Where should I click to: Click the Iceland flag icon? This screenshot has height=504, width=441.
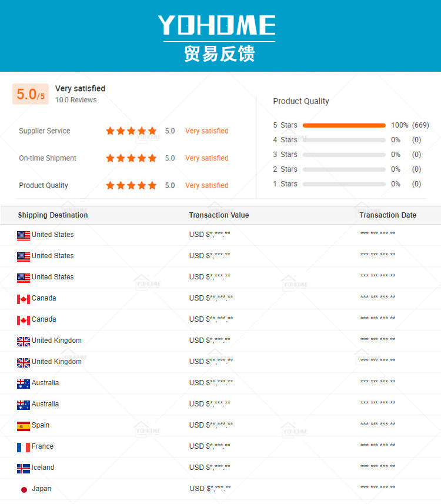tap(24, 468)
